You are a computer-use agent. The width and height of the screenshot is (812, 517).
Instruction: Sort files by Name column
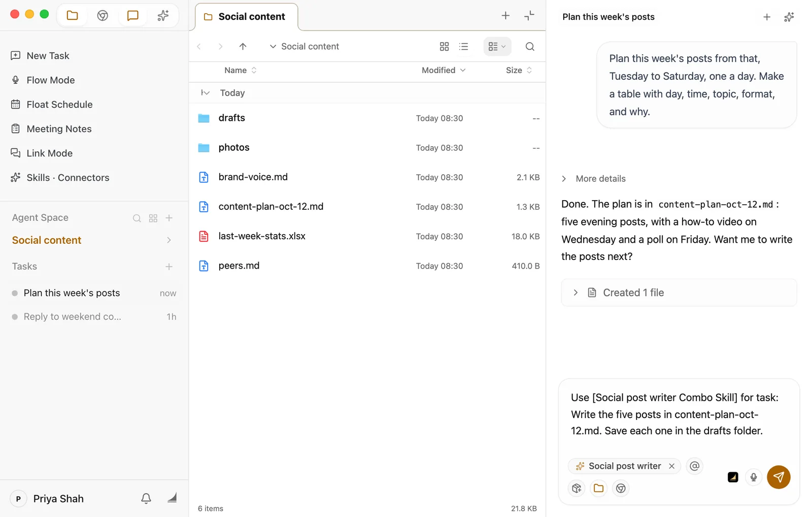click(x=241, y=71)
